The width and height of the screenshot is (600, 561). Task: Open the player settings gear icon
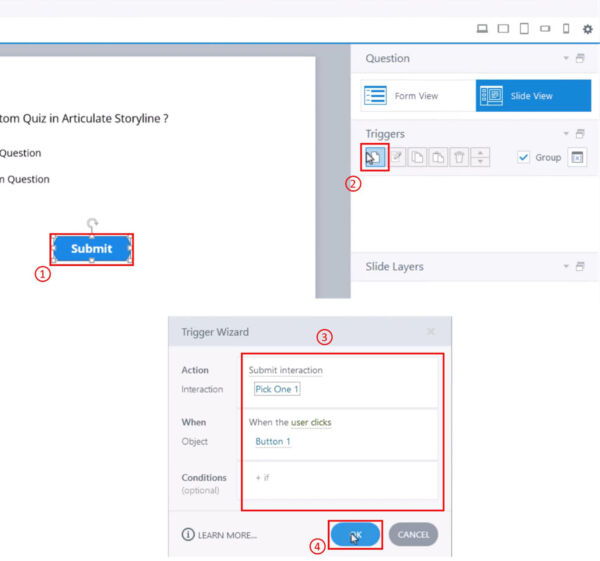[x=587, y=29]
